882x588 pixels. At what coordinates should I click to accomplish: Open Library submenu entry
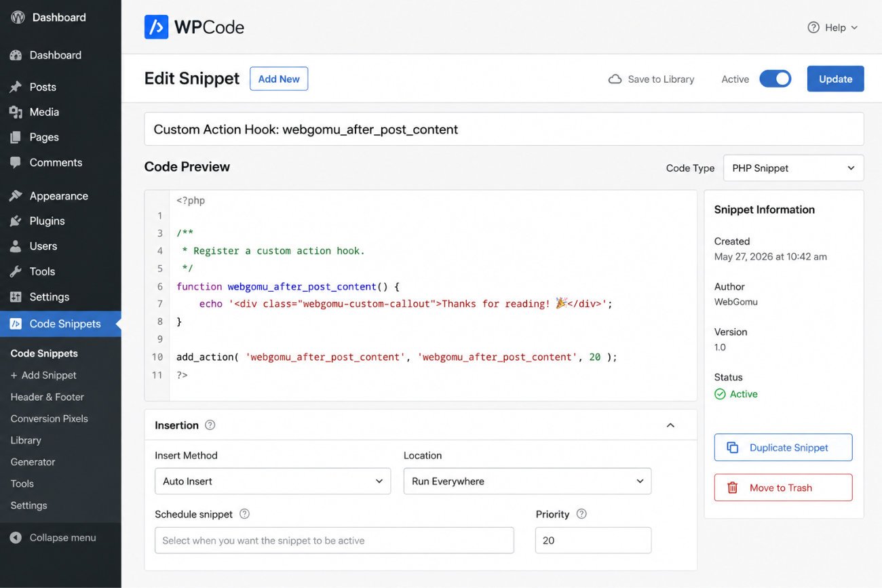26,440
